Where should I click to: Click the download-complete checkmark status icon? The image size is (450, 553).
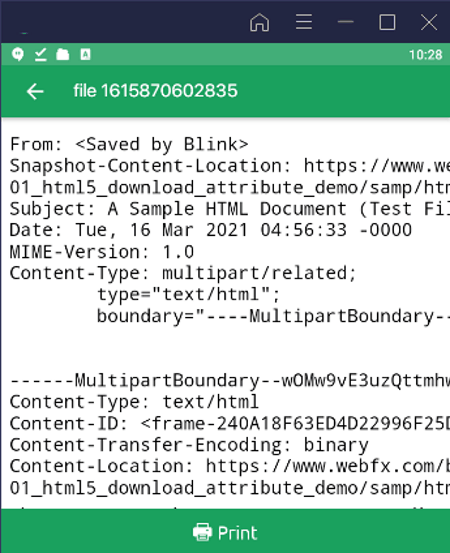[41, 55]
